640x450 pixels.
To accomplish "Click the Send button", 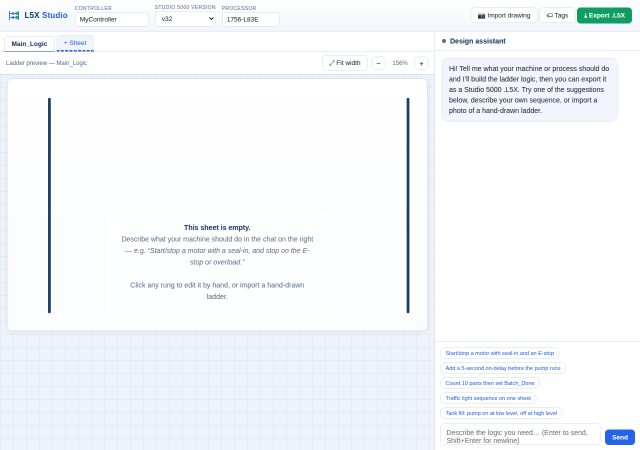I will click(x=620, y=437).
